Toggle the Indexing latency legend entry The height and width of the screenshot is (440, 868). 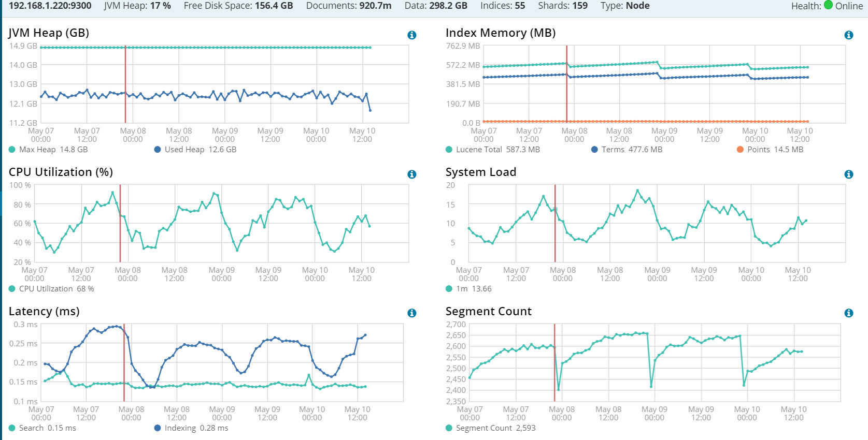point(191,428)
